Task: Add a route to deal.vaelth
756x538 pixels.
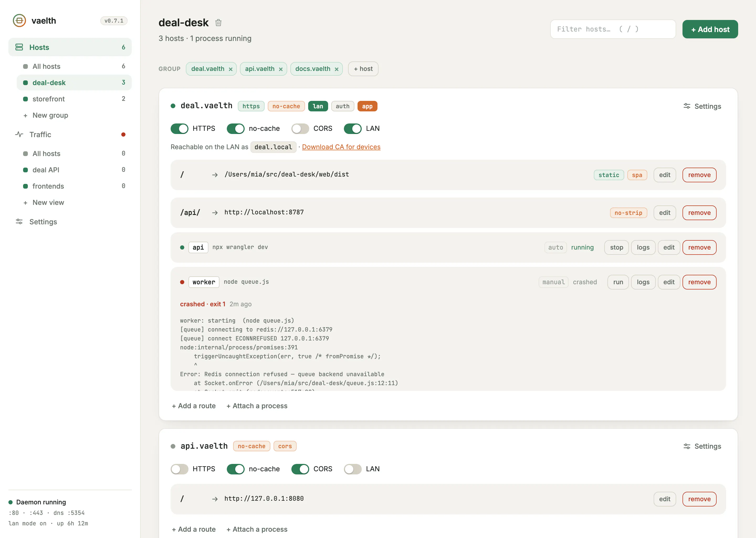Action: pyautogui.click(x=194, y=406)
